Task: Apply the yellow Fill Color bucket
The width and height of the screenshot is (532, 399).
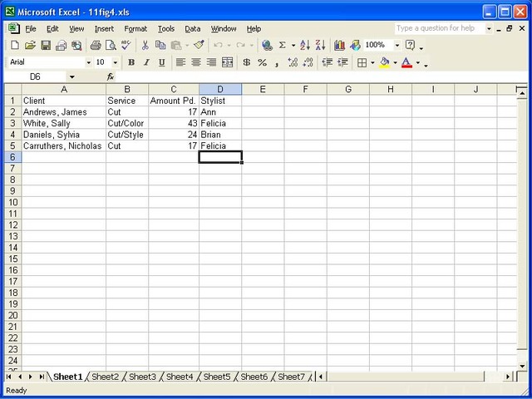Action: click(x=384, y=62)
